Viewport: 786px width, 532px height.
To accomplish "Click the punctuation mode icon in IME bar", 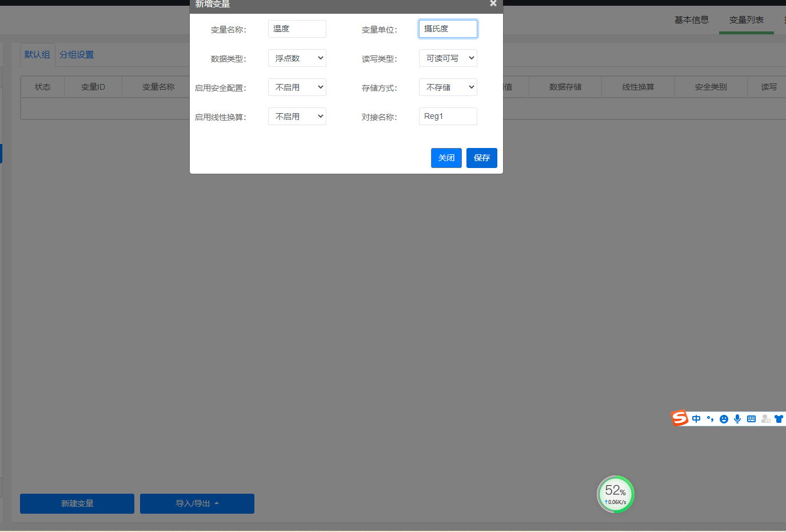I will pos(710,419).
